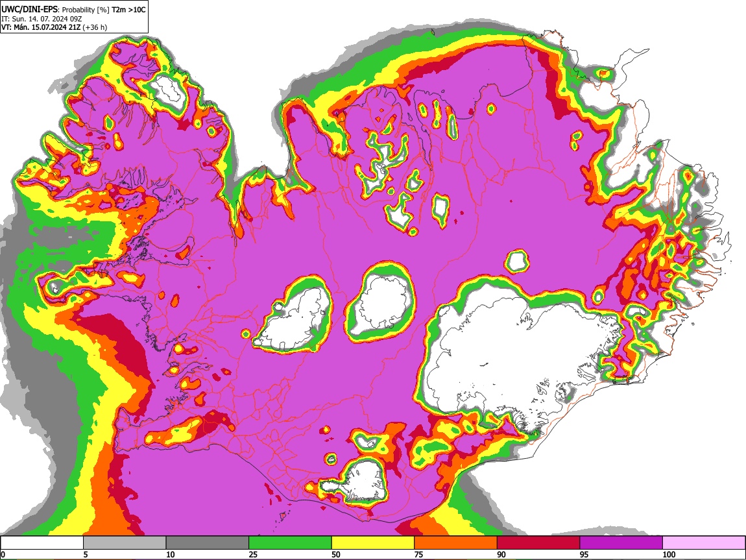Viewport: 746px width, 560px height.
Task: Click the '(+36 h)' forecast offset text
Action: [95, 27]
